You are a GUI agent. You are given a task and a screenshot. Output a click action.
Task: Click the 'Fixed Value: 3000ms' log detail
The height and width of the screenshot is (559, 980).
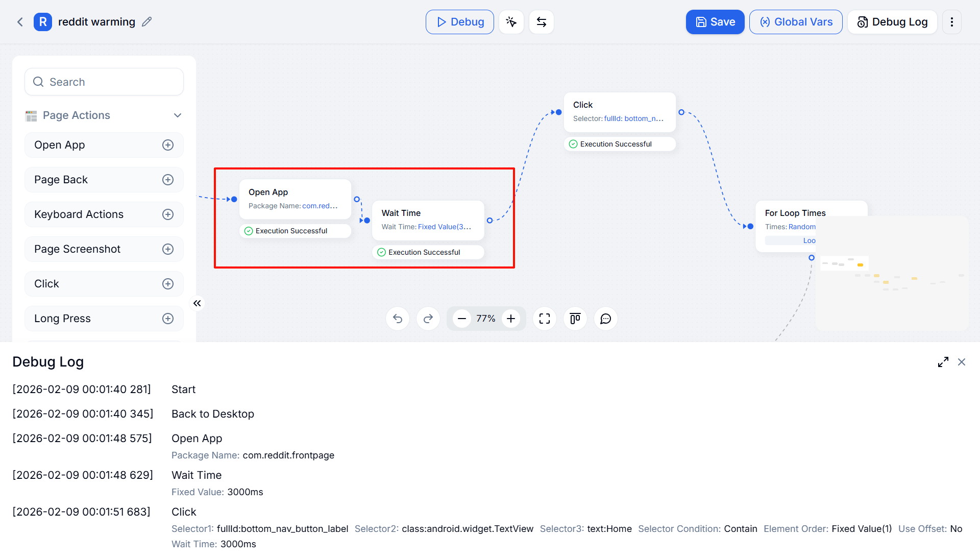tap(217, 492)
